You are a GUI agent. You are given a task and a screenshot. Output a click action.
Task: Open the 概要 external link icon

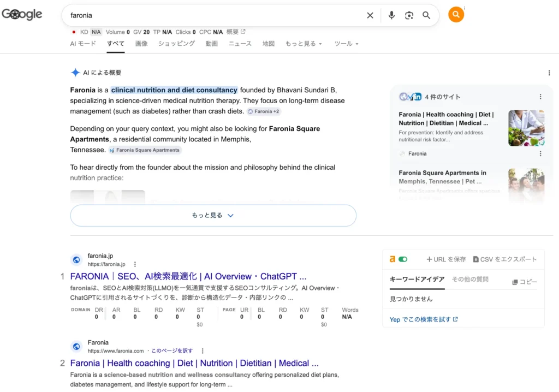coord(243,32)
